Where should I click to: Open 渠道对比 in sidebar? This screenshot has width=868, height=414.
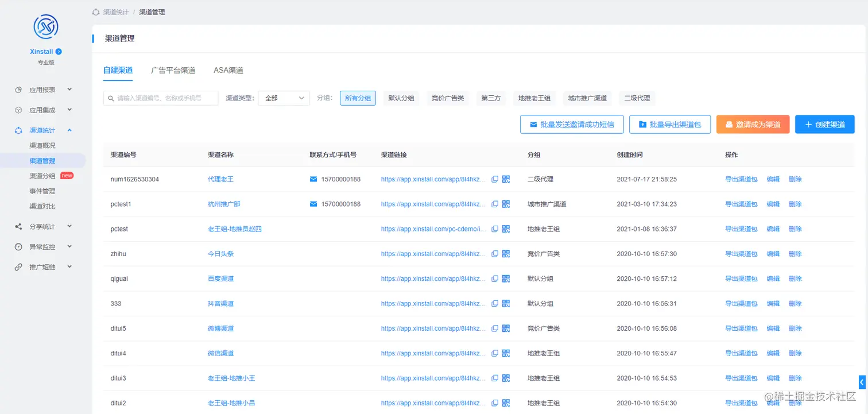42,206
